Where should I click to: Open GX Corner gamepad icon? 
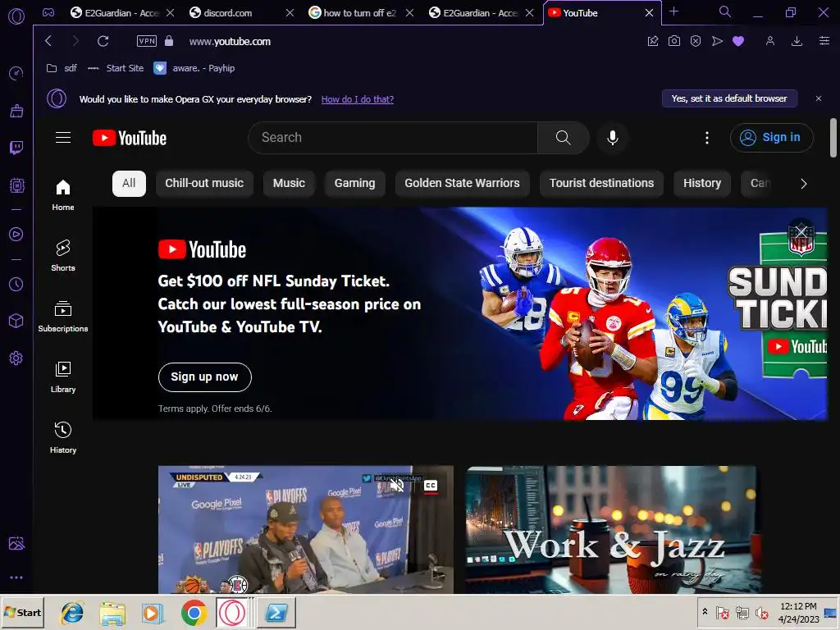(x=48, y=12)
